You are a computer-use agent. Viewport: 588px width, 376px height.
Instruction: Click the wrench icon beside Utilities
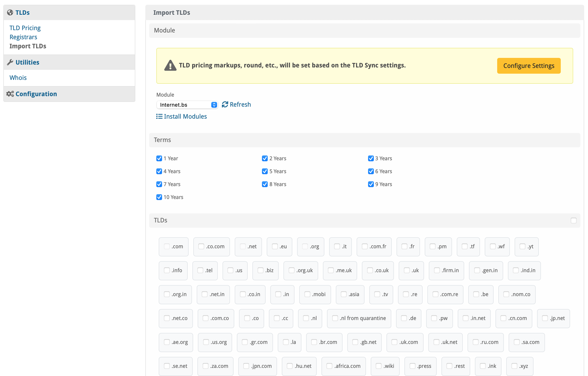pos(10,62)
